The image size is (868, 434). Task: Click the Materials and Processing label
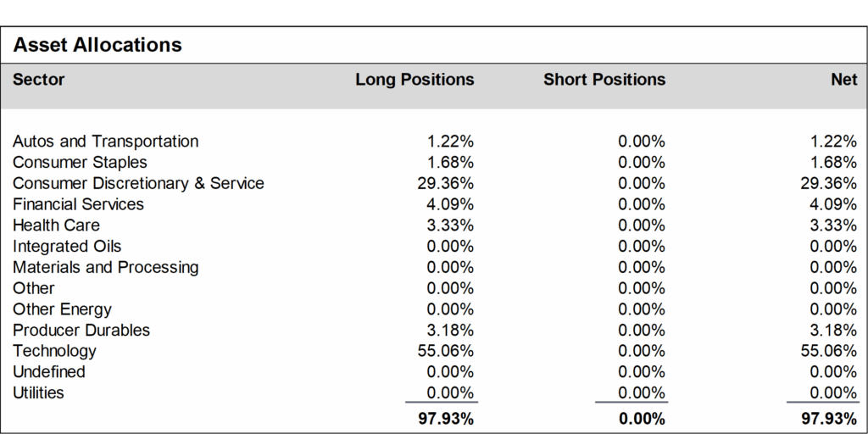[x=106, y=267]
